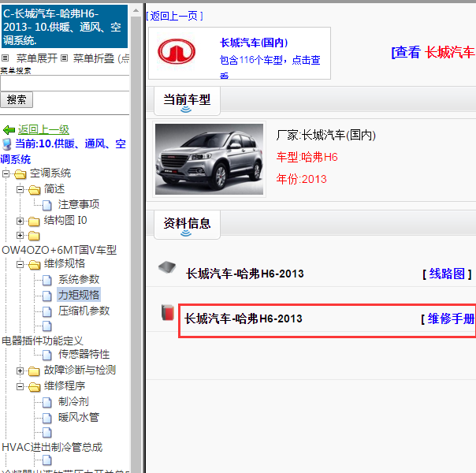Click the document icon next to 压缩机参数
The image size is (476, 473).
47,311
